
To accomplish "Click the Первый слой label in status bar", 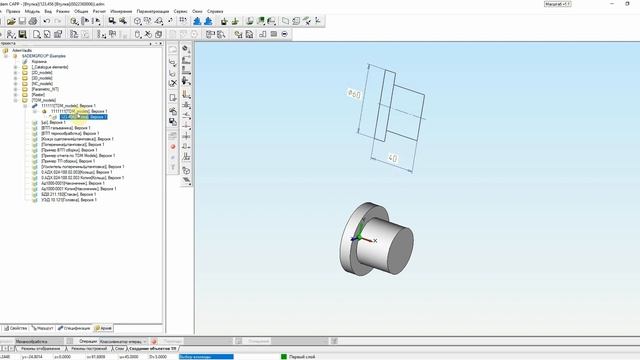I will click(x=302, y=357).
